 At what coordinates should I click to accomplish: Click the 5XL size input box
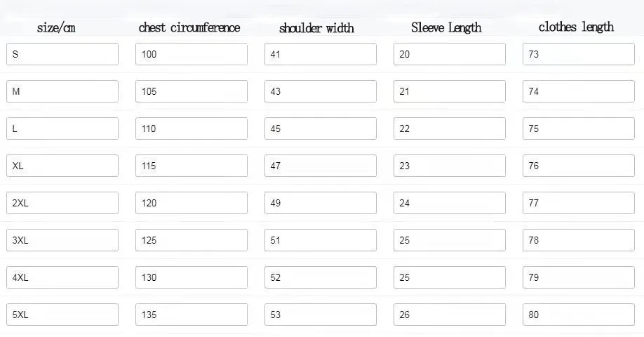[x=62, y=315]
